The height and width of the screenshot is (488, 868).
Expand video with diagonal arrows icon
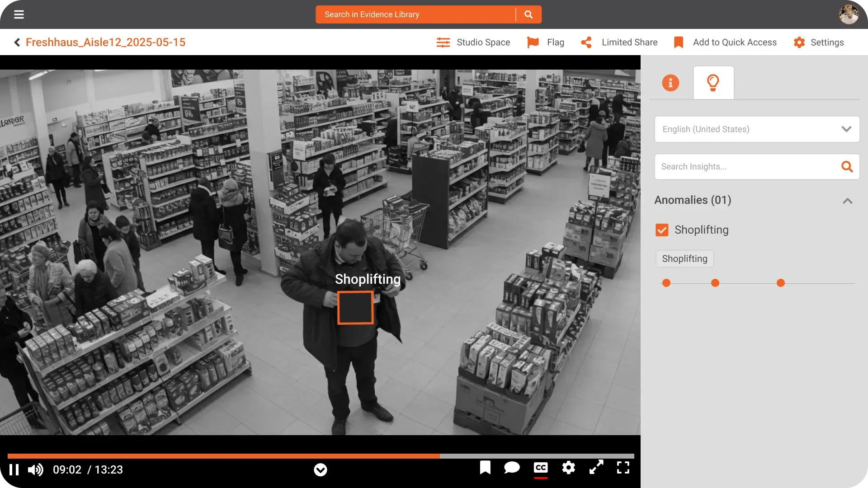tap(596, 468)
